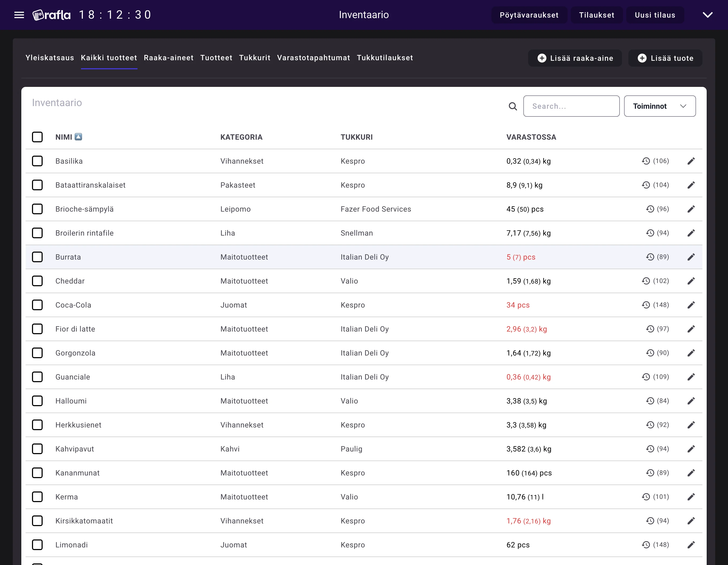Sort by VARASTOSSA column header

531,137
